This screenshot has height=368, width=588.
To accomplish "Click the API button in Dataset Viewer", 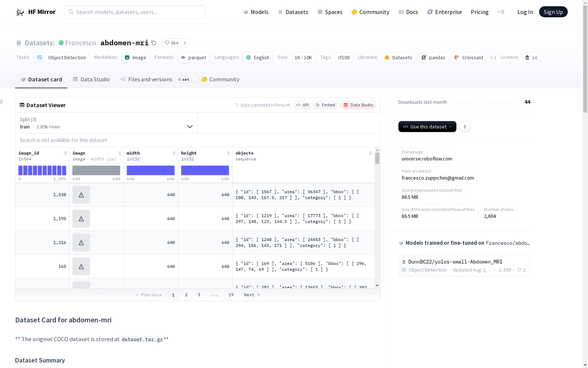I will 302,105.
